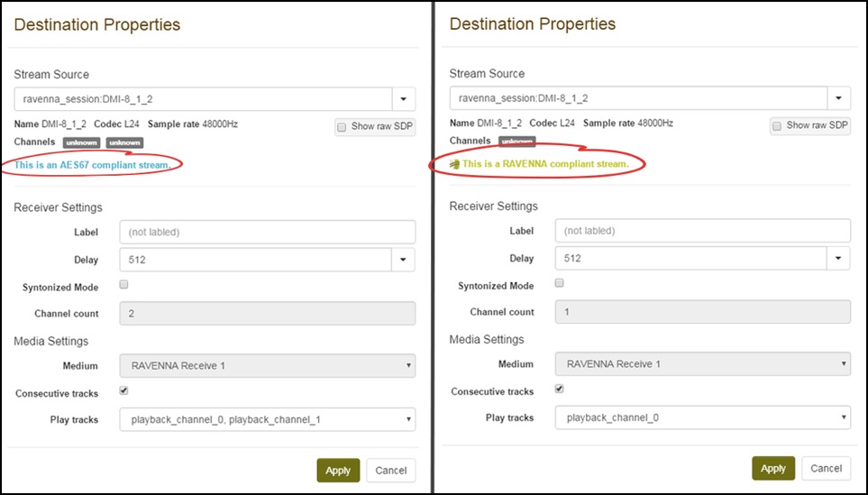The image size is (868, 495).
Task: Click 'Codec L24' text in left panel
Action: (116, 124)
